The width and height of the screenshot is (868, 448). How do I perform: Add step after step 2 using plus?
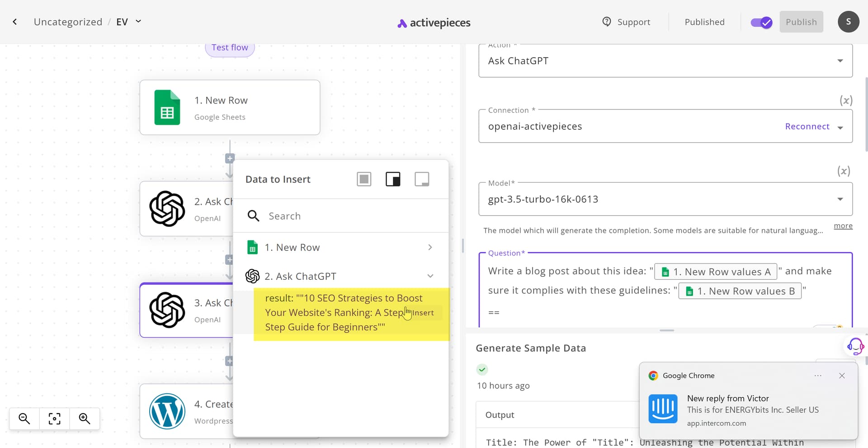click(229, 260)
